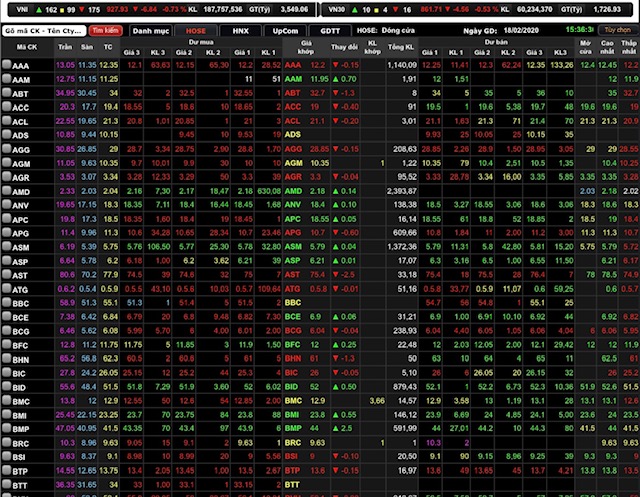Screen dimensions: 640x497
Task: Switch to the UpCom tab
Action: 285,31
